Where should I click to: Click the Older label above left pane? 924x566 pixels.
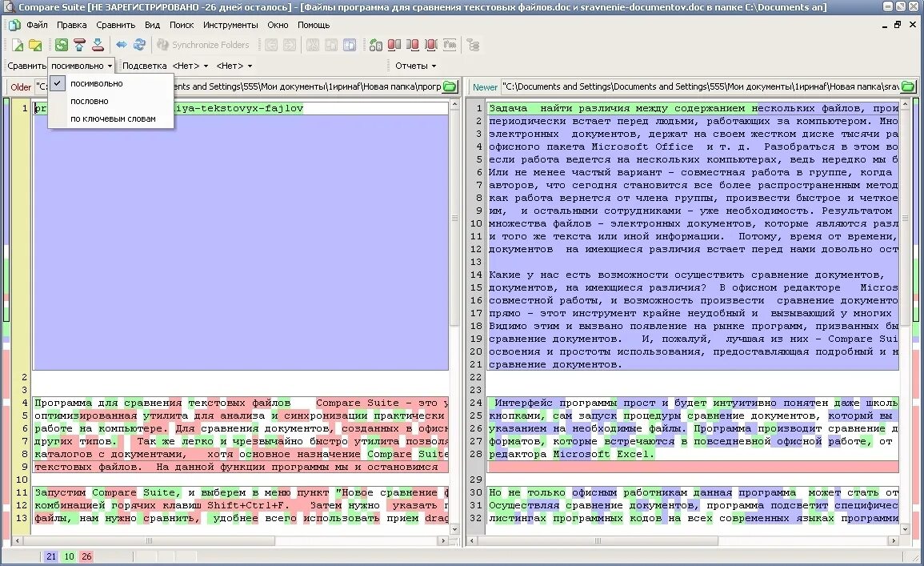[21, 87]
